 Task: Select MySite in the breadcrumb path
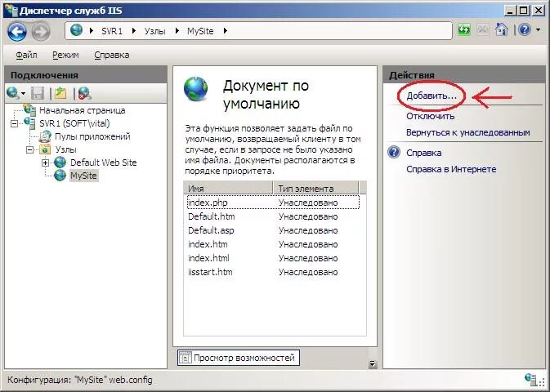(x=200, y=31)
